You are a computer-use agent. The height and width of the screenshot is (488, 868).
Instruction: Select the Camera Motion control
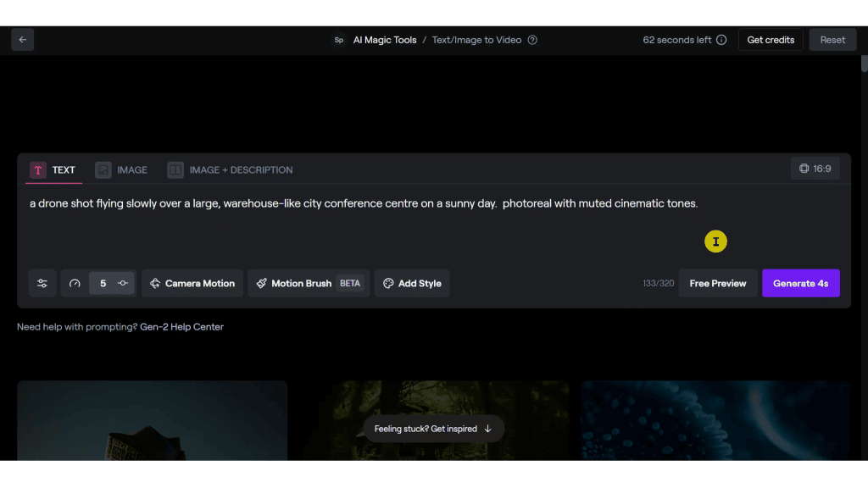[192, 283]
